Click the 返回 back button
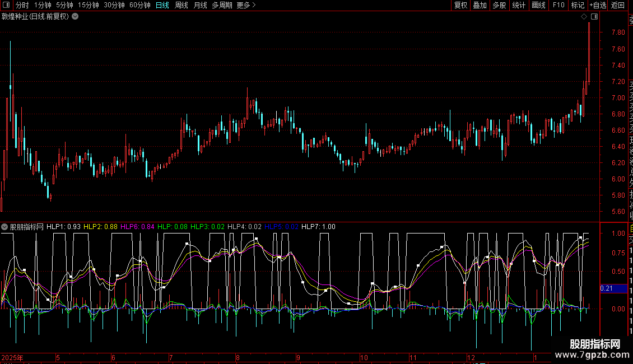Viewport: 633px width, 364px height. tap(618, 5)
